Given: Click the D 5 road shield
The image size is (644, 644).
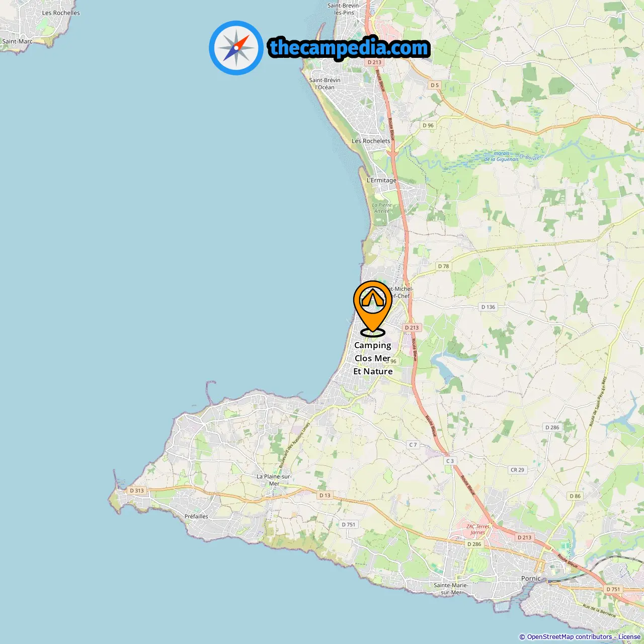Looking at the screenshot, I should pos(435,86).
